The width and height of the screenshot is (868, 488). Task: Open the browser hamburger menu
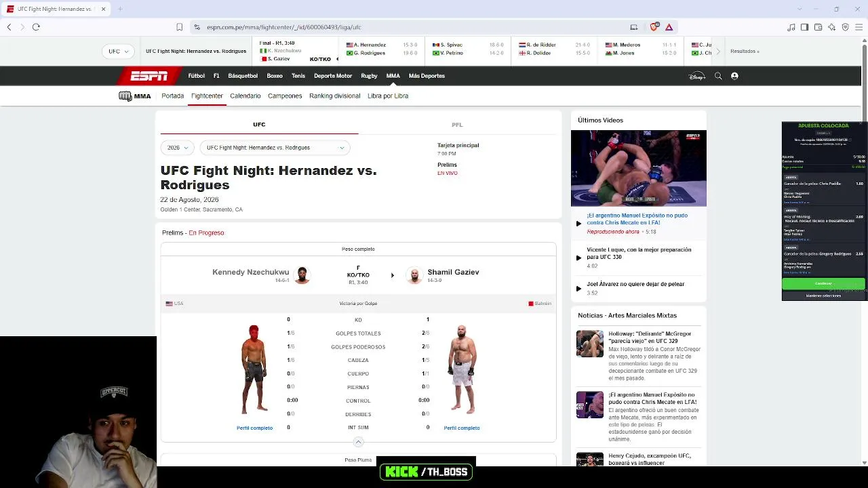[x=859, y=27]
